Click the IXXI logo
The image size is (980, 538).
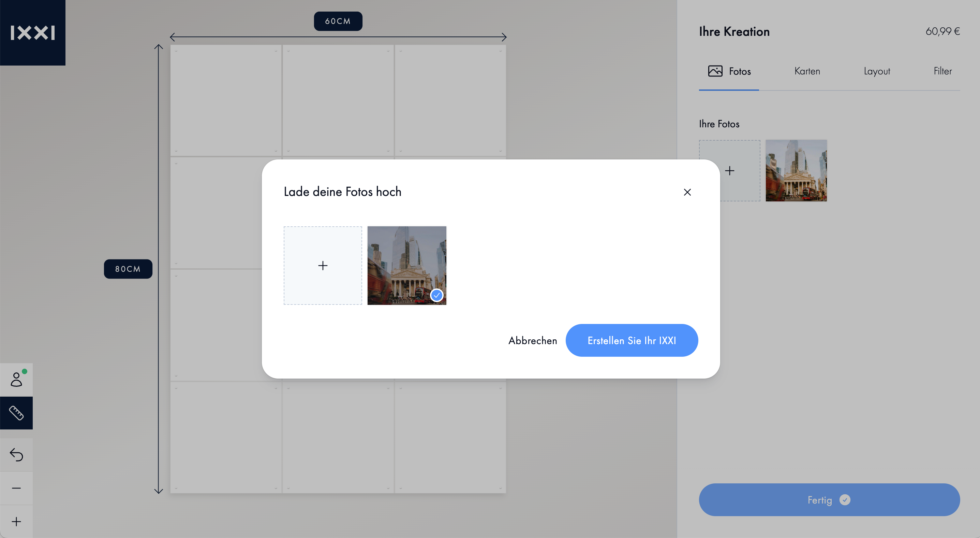[x=33, y=33]
